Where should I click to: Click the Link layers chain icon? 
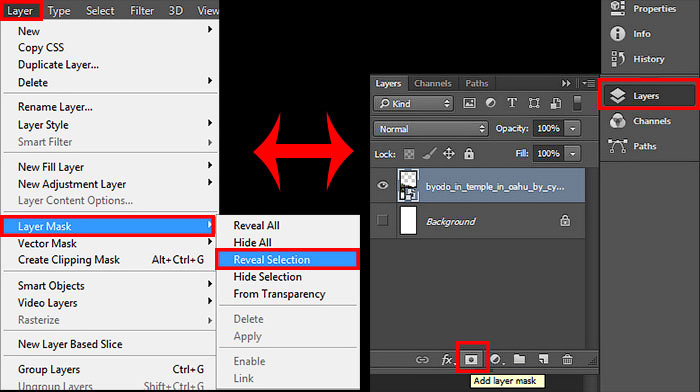(422, 359)
